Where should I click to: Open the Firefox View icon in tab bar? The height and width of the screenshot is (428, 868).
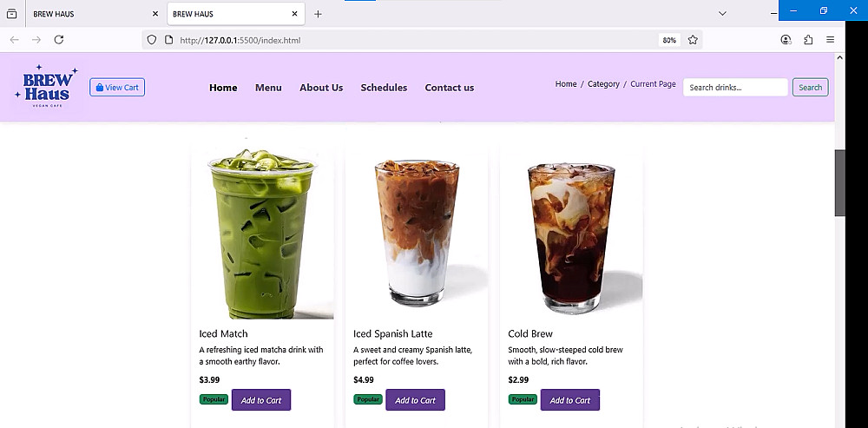tap(11, 14)
